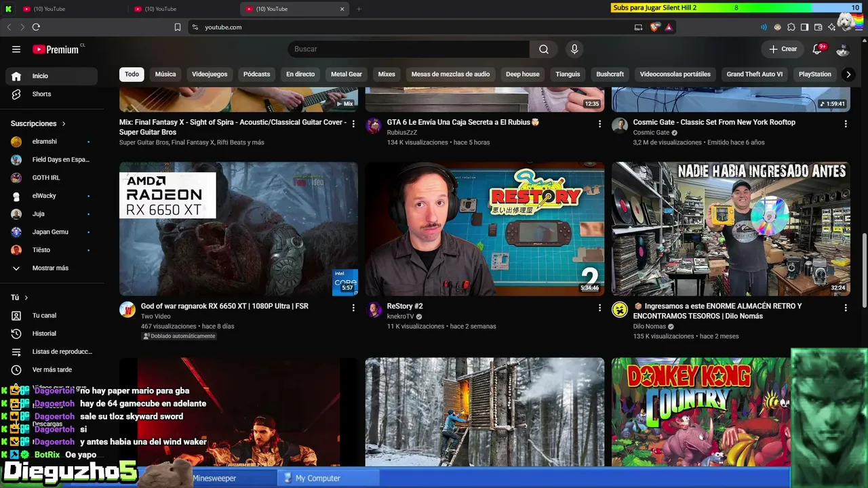Open the RubiusZzZ channel avatar
This screenshot has height=488, width=868.
374,125
